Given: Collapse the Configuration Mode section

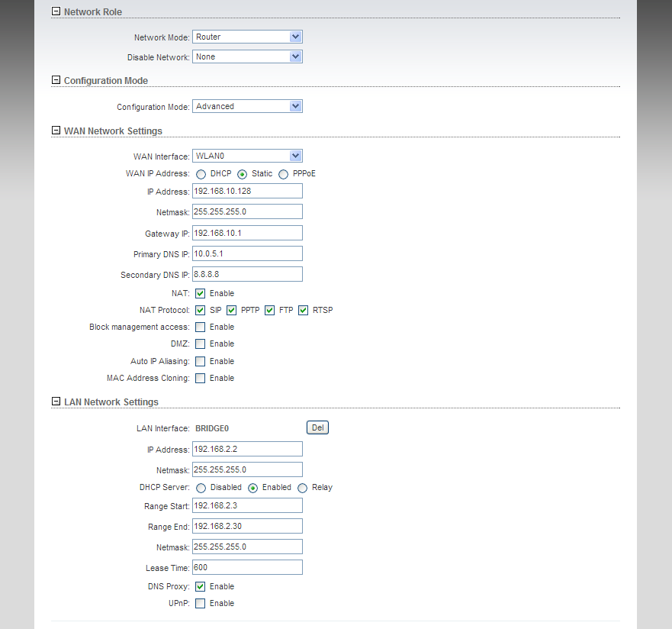Looking at the screenshot, I should pos(56,80).
